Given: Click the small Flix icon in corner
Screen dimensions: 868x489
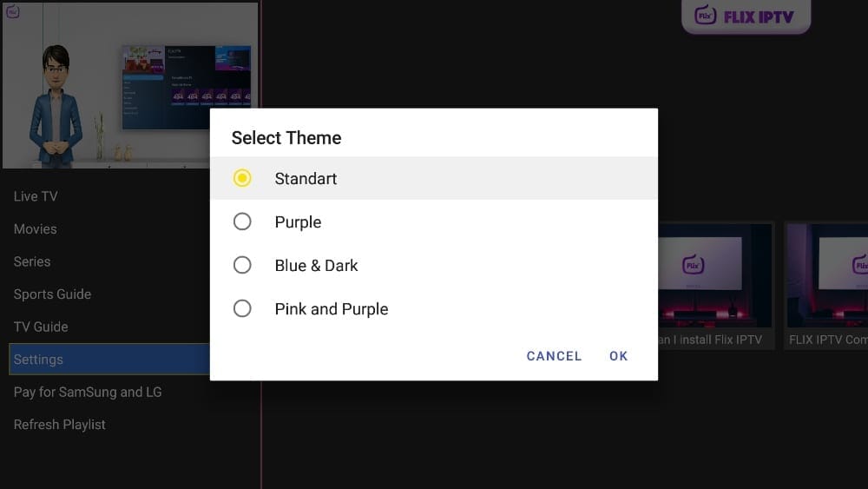Looking at the screenshot, I should [12, 12].
